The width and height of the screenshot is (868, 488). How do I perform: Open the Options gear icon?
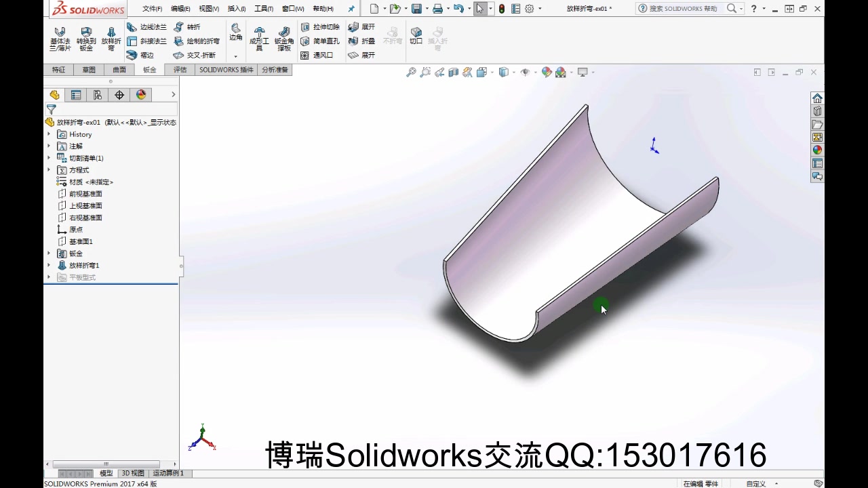530,9
